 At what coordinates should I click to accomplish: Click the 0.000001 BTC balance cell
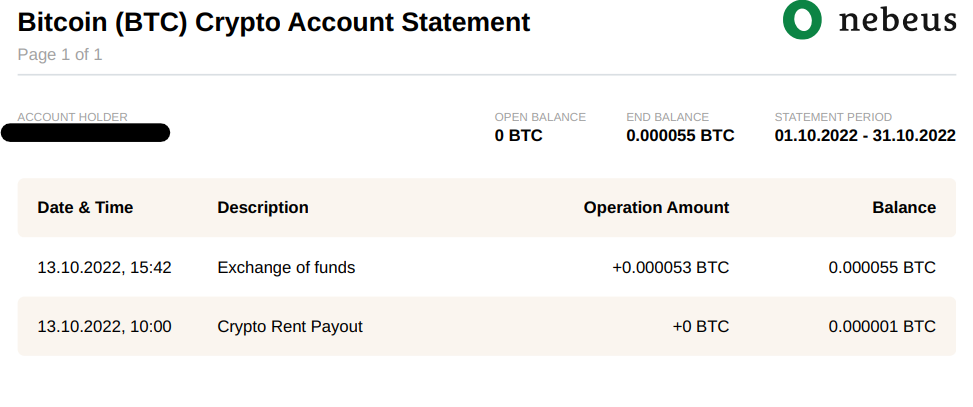tap(882, 326)
